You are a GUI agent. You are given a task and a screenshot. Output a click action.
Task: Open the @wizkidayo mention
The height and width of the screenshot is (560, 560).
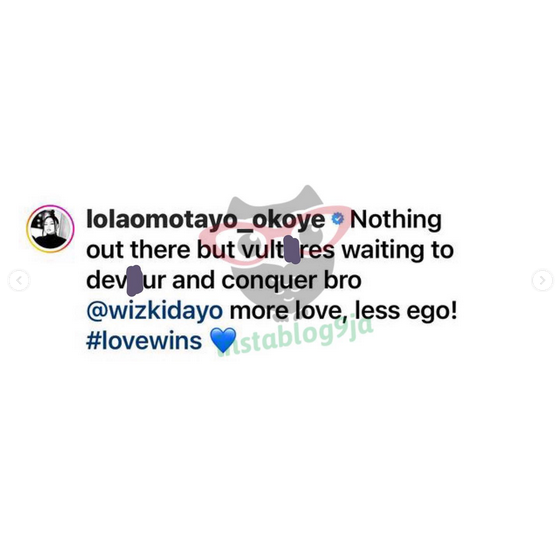click(155, 311)
